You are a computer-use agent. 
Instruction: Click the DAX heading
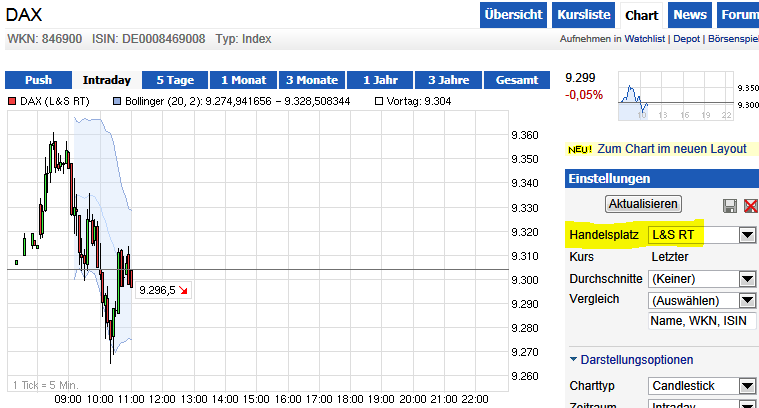[x=24, y=15]
